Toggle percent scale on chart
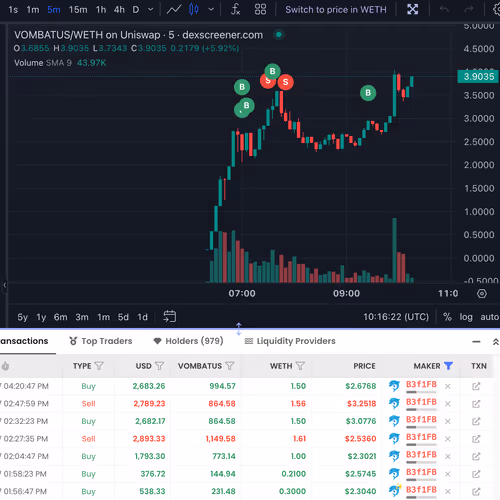500x500 pixels. (x=447, y=317)
